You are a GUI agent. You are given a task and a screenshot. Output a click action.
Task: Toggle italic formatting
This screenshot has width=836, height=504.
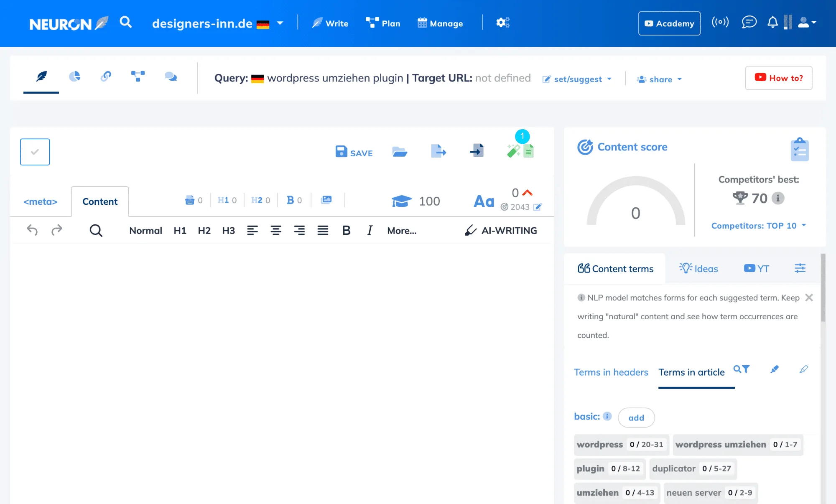[370, 231]
